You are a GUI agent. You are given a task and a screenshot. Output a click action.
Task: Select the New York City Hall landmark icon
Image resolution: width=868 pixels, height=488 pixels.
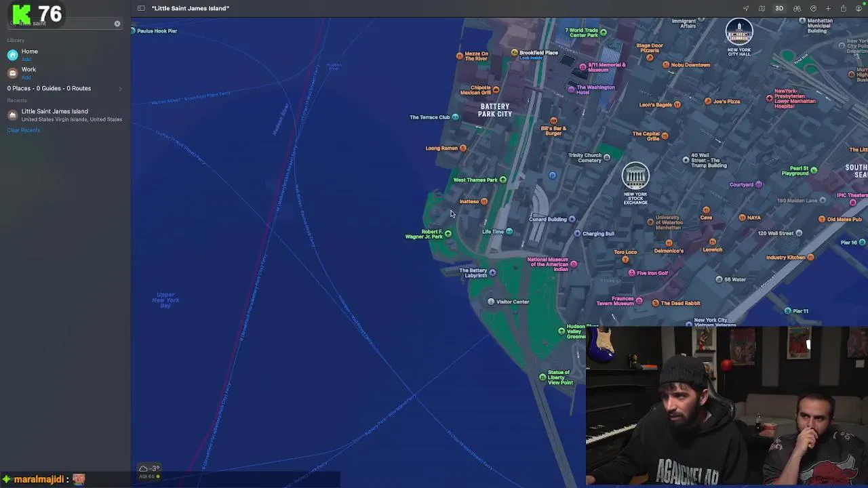tap(739, 32)
